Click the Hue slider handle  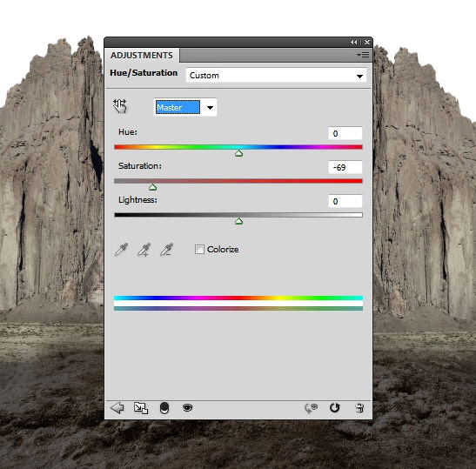[x=239, y=153]
